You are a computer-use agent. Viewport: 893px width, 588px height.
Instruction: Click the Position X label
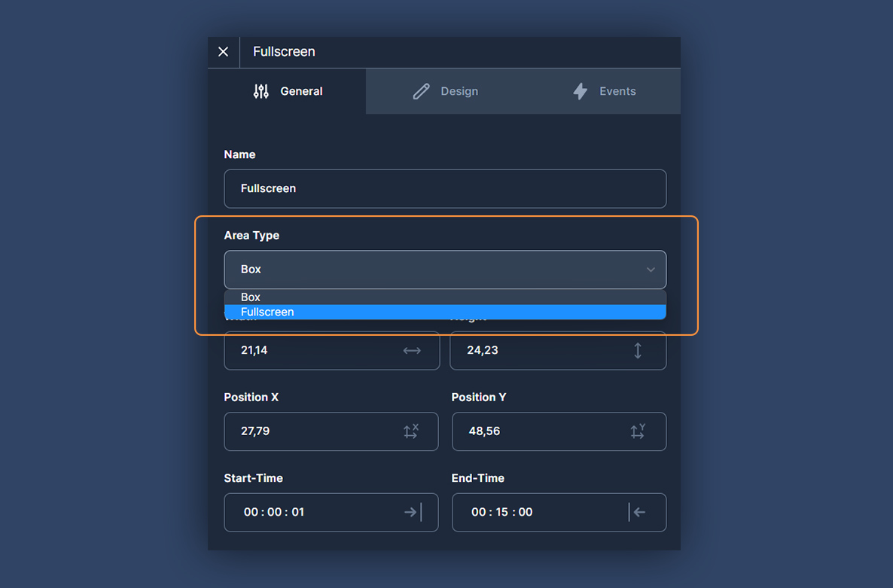tap(251, 398)
